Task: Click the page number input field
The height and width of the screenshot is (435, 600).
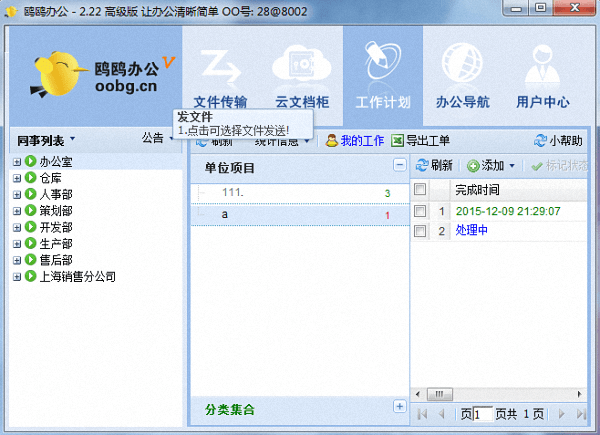Action: point(483,414)
